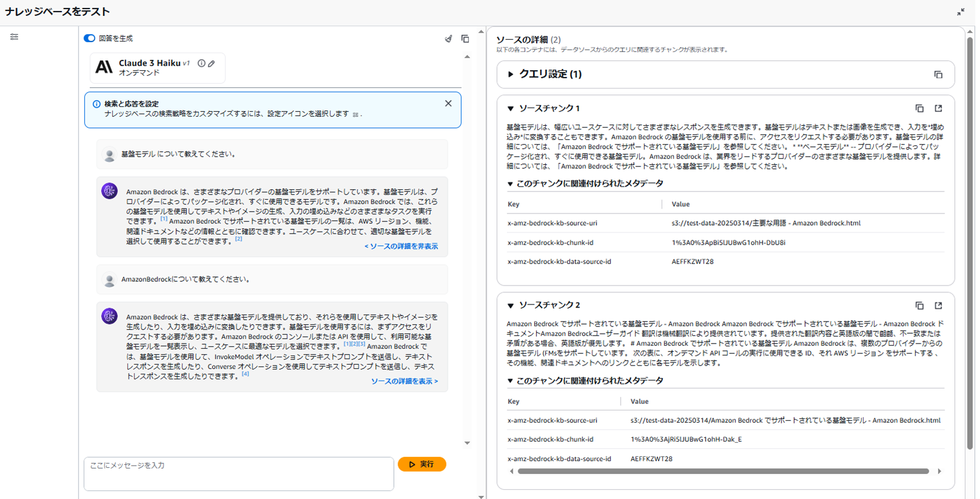Click citation [1] in first answer
This screenshot has height=499, width=980.
(164, 219)
